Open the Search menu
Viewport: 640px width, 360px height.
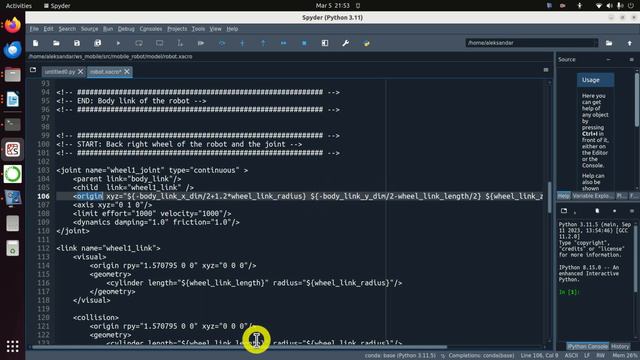tap(67, 29)
